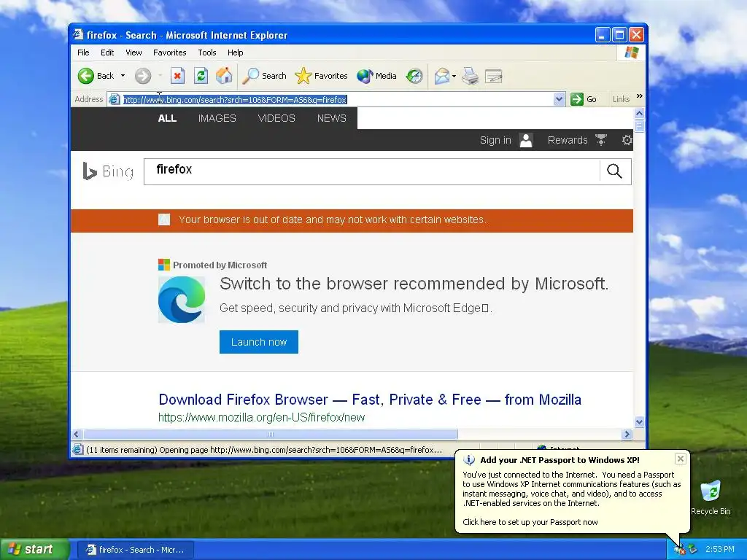This screenshot has height=560, width=747.
Task: Click the Microsoft Edge logo image
Action: [182, 300]
